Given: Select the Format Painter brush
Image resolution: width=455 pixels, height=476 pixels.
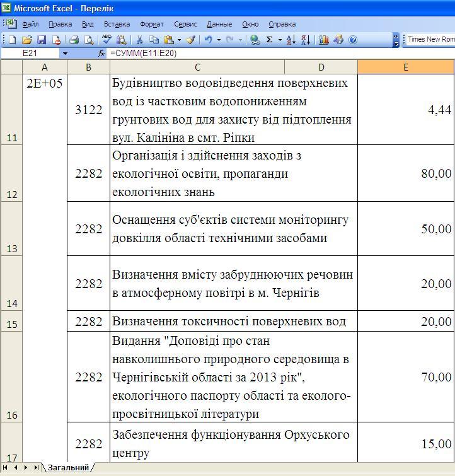Looking at the screenshot, I should pos(190,40).
